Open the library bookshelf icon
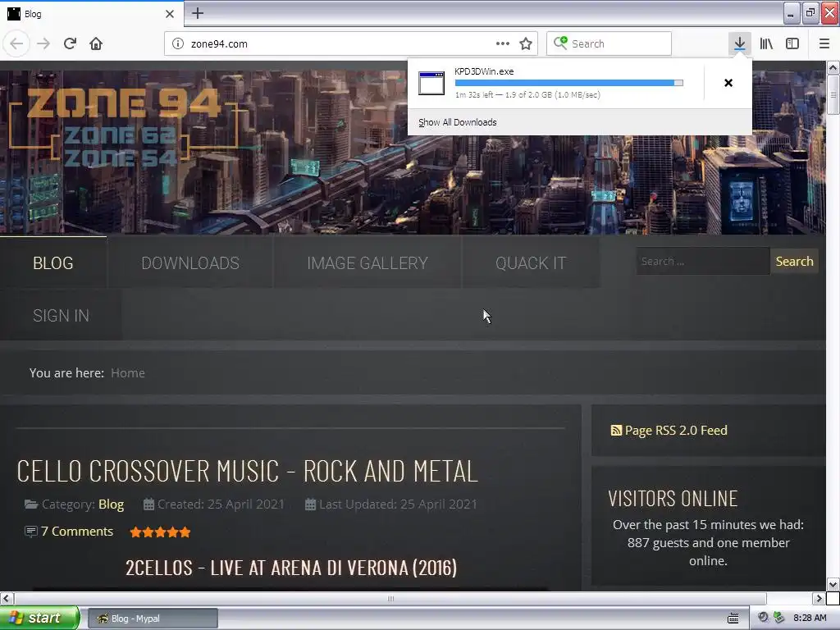This screenshot has height=630, width=840. tap(766, 43)
